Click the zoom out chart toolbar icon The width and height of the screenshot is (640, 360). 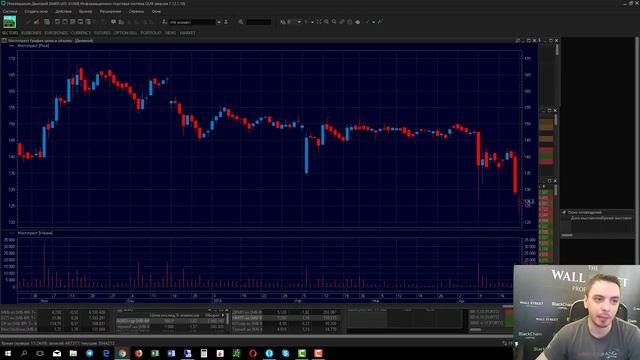tap(334, 22)
